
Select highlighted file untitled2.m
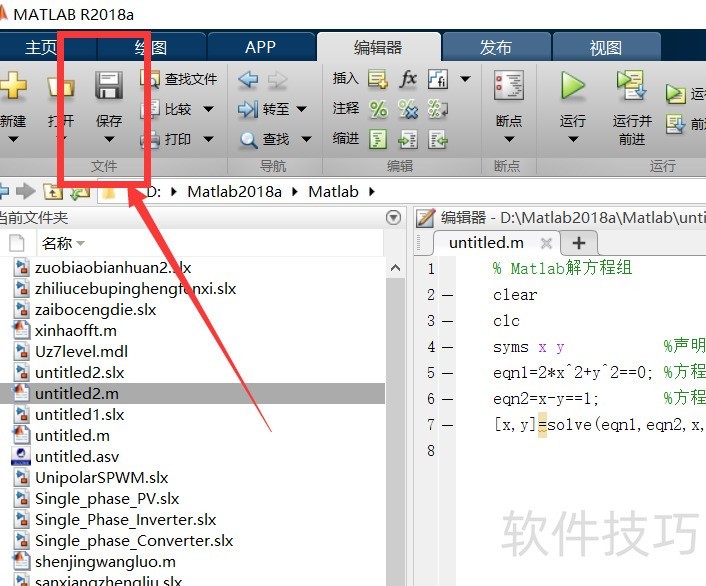pyautogui.click(x=193, y=394)
